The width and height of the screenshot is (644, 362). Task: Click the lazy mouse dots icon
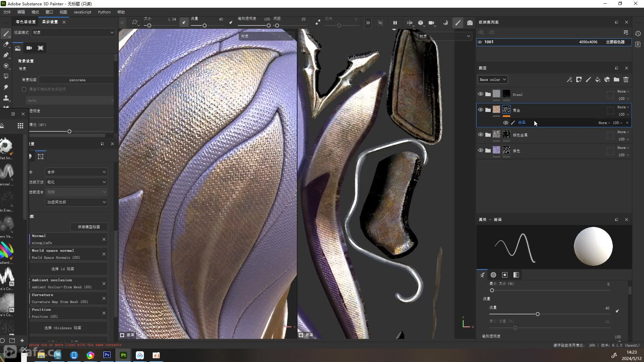tap(318, 22)
